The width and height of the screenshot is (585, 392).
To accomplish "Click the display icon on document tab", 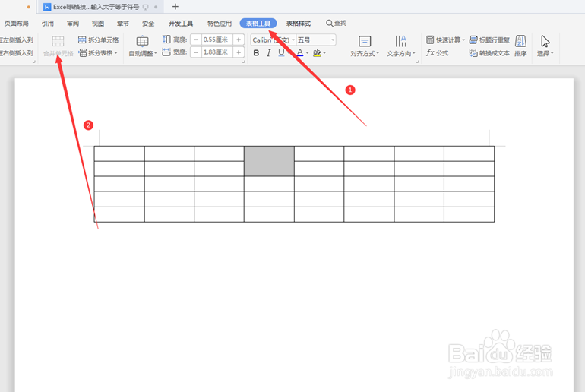I will (146, 7).
